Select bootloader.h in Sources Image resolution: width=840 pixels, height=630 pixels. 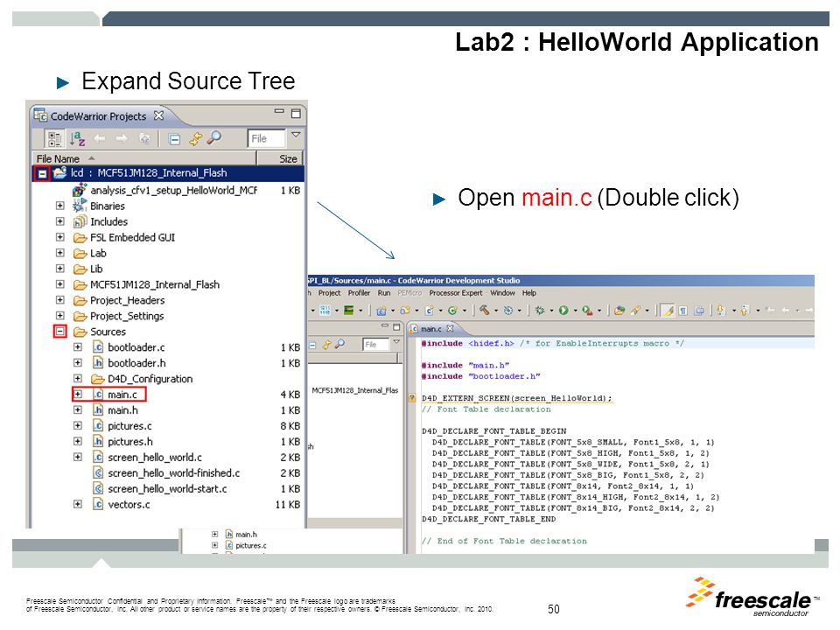coord(136,362)
